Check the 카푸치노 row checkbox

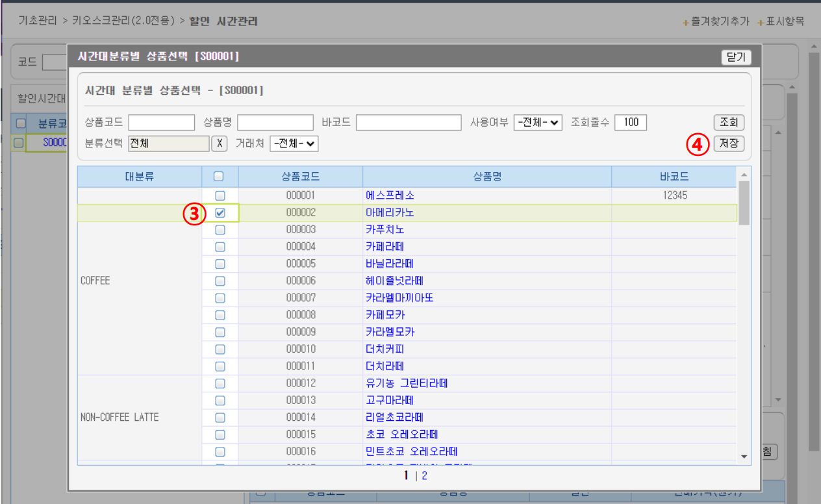[x=220, y=230]
